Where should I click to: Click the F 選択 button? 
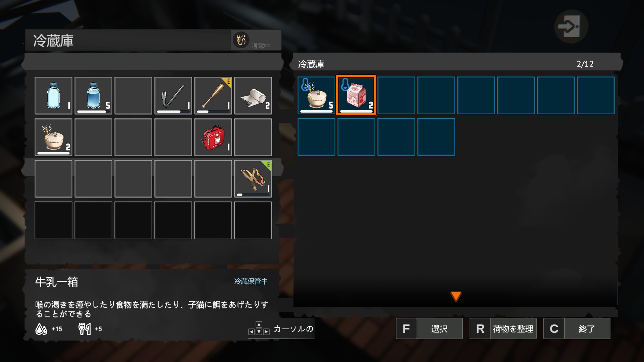[x=429, y=328]
